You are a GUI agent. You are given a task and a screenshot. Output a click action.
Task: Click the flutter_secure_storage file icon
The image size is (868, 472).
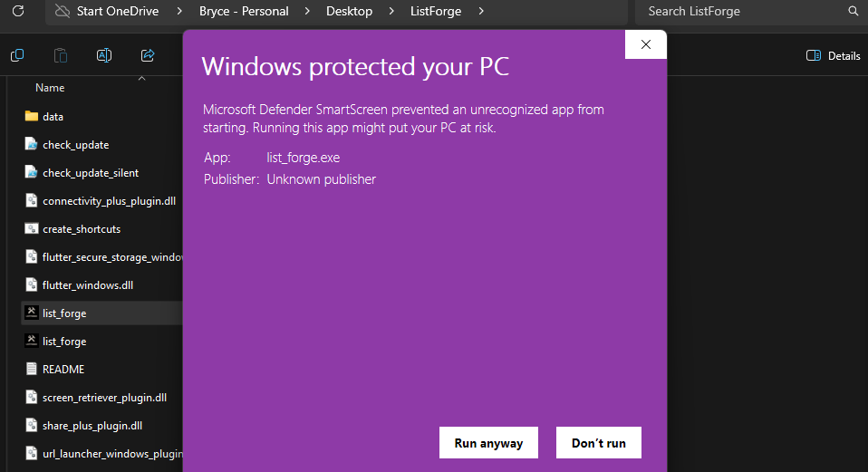click(32, 256)
